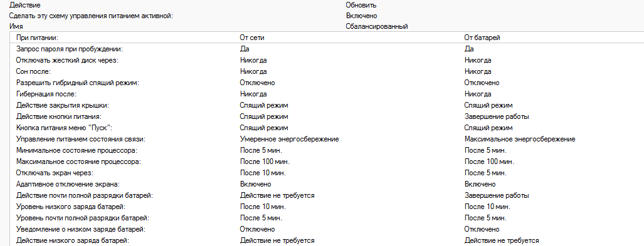Click 'Спящий режим' for Start menu button on battery
The image size is (644, 246).
click(x=488, y=128)
